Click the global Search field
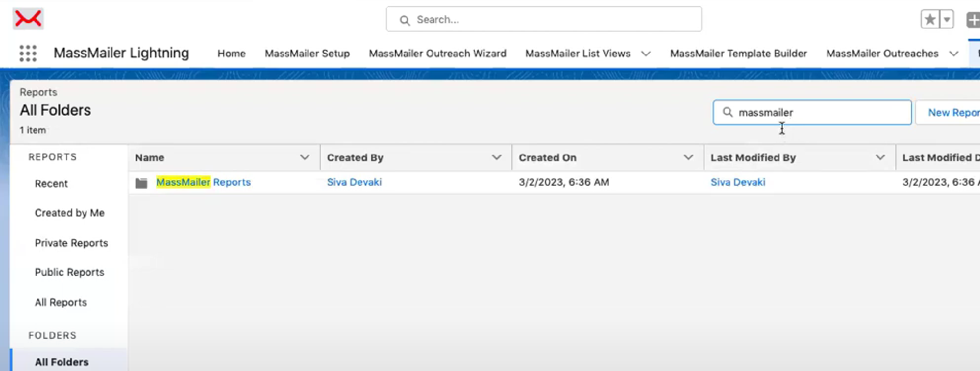Viewport: 980px width, 371px height. pyautogui.click(x=544, y=19)
